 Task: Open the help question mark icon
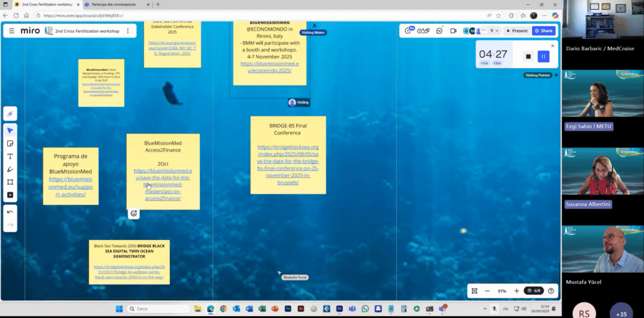tap(551, 291)
